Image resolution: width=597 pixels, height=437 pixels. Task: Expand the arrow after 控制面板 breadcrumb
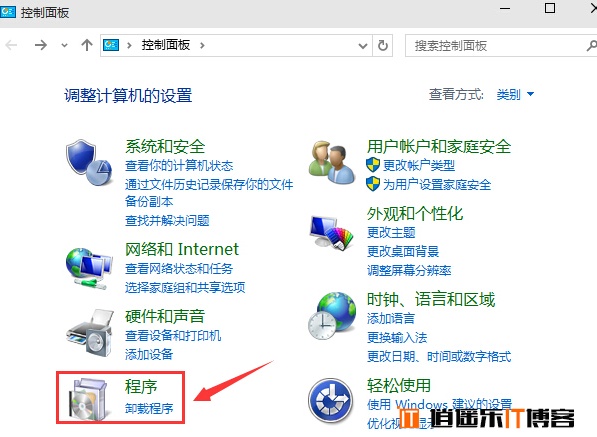click(x=202, y=46)
